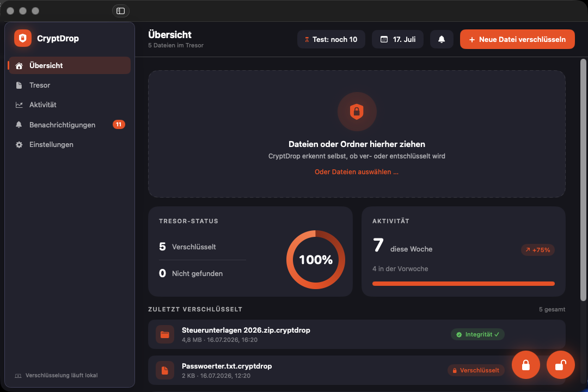The width and height of the screenshot is (588, 392).
Task: Click the Verschlüsselt status badge
Action: 476,370
